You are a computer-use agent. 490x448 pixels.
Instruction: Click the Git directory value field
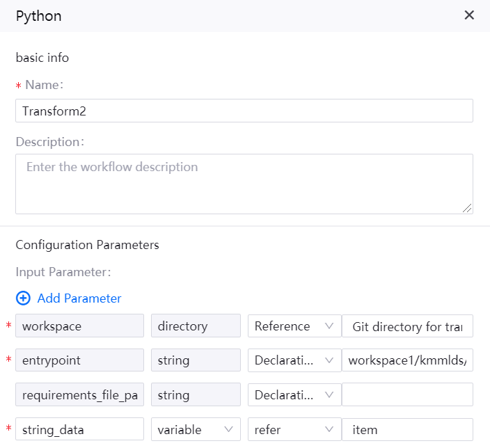(408, 326)
